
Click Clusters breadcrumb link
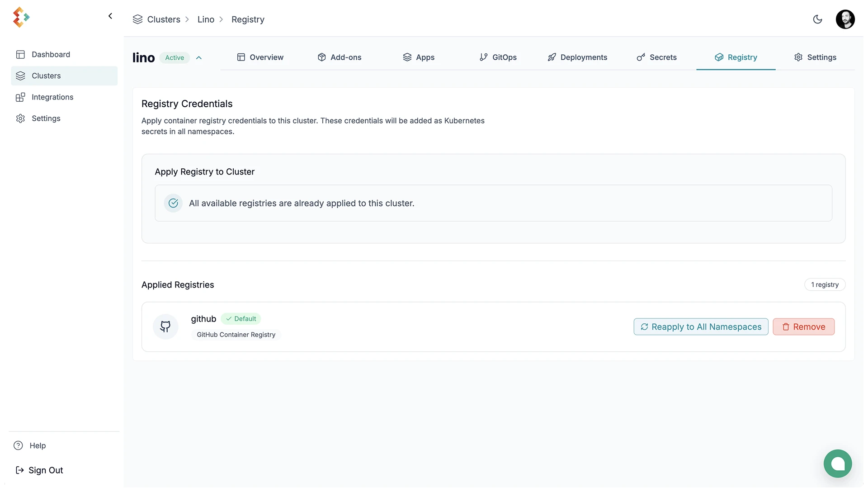point(163,19)
